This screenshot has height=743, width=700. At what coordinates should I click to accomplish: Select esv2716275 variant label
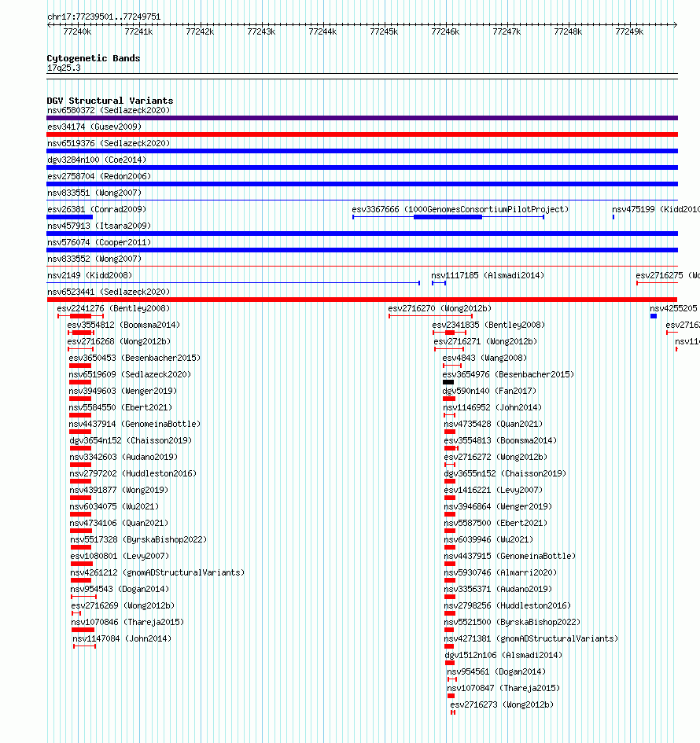tap(668, 275)
